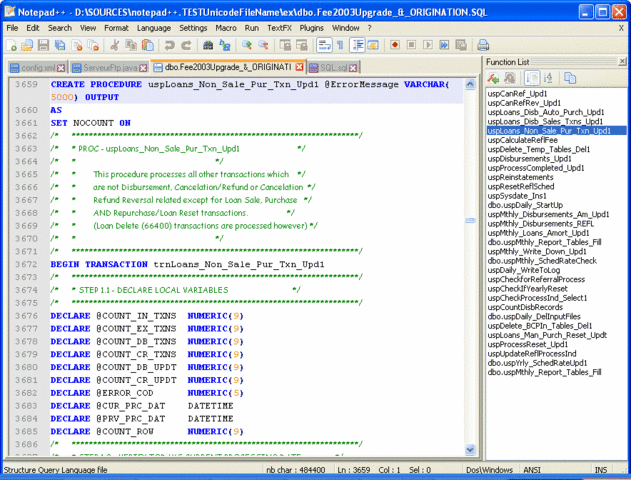Click the Undo arrow icon
631x480 pixels.
click(170, 45)
